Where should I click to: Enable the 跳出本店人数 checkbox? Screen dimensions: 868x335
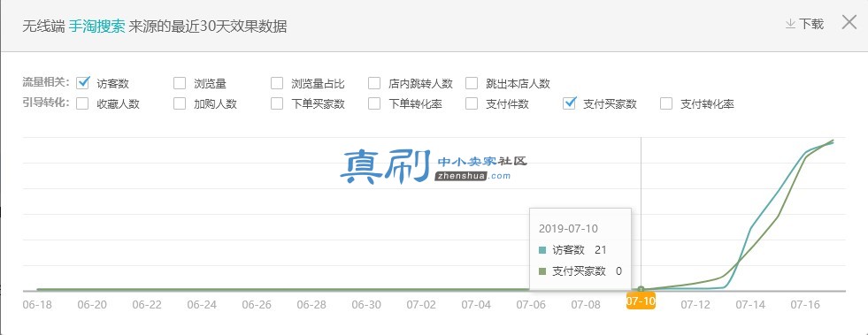click(472, 83)
